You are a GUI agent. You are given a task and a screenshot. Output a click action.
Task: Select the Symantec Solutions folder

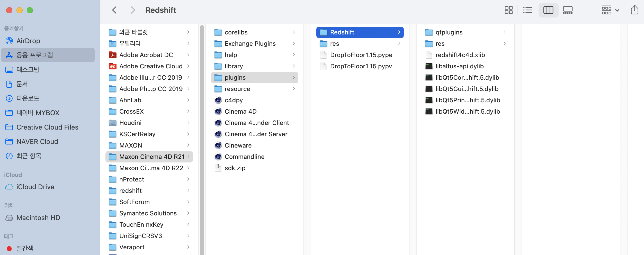pos(149,213)
